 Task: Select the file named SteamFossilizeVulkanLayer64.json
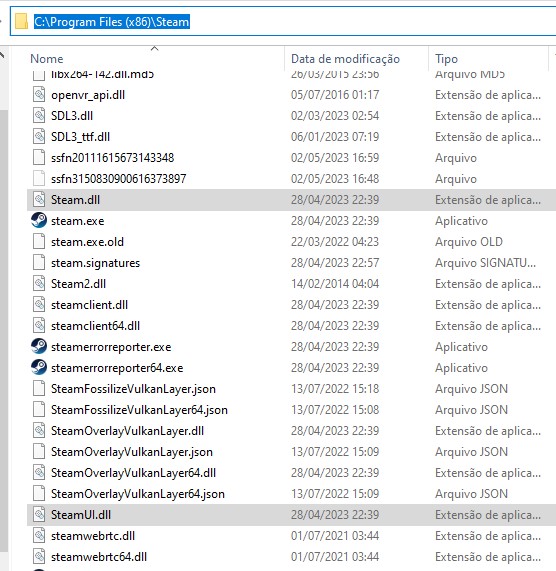pyautogui.click(x=139, y=410)
